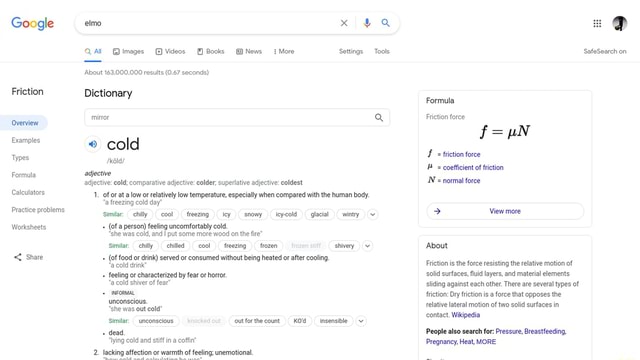Viewport: 640px width, 360px height.
Task: Select the All results tab
Action: pos(93,51)
